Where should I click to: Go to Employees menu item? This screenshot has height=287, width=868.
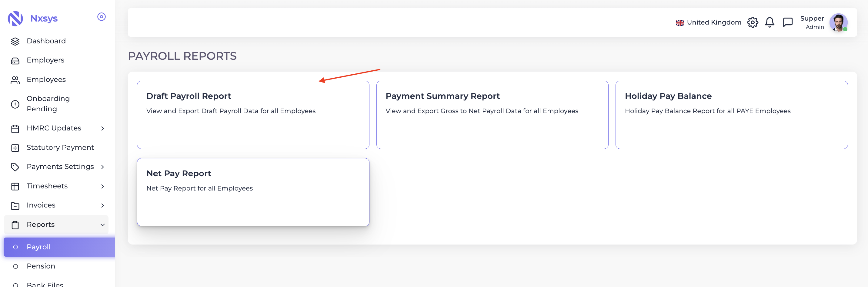56,79
